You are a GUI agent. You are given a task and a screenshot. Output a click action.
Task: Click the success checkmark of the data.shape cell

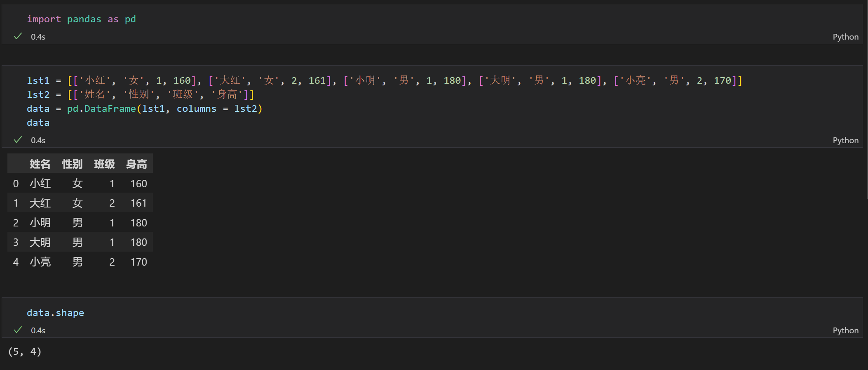(x=18, y=330)
